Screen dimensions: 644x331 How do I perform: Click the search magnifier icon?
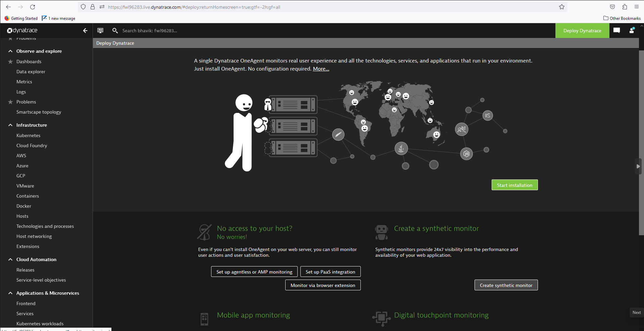115,31
